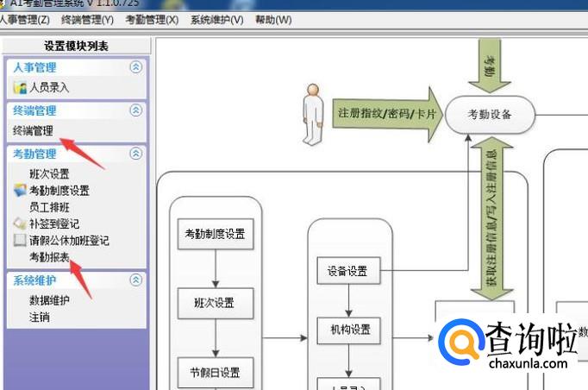Image resolution: width=588 pixels, height=390 pixels.
Task: Click 设备设置 flowchart button
Action: pos(348,271)
